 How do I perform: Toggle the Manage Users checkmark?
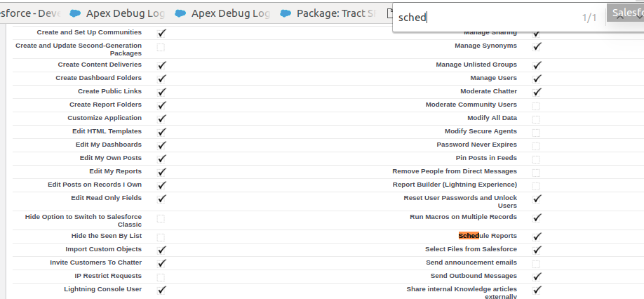coord(537,79)
